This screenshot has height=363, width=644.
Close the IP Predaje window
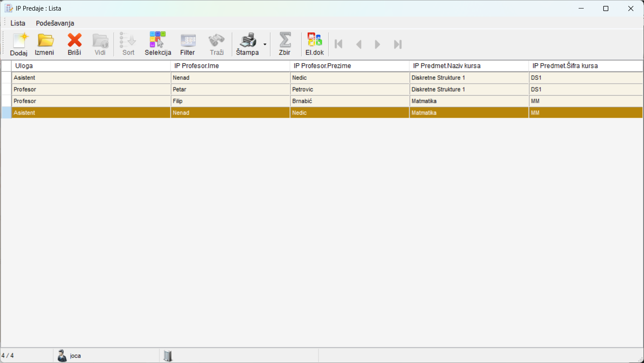[631, 8]
